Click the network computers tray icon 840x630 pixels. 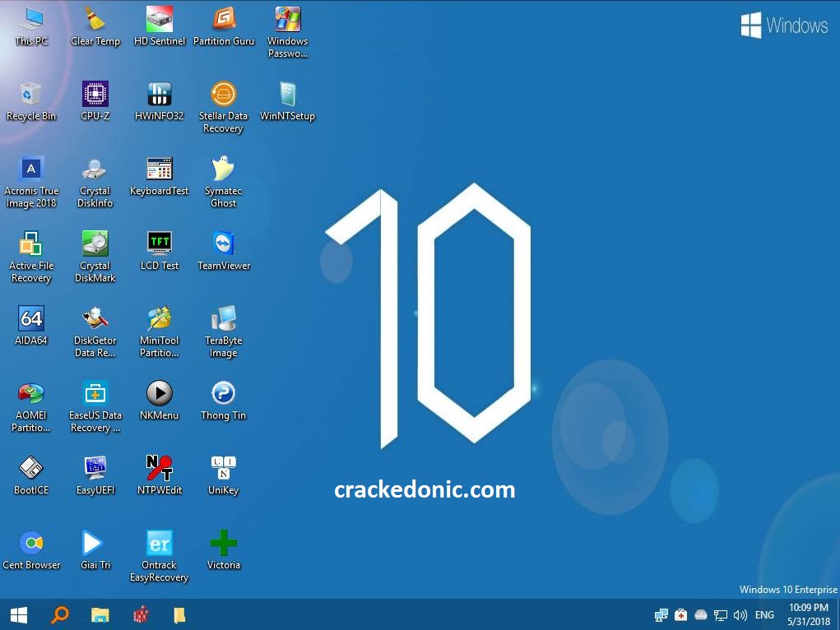(661, 615)
